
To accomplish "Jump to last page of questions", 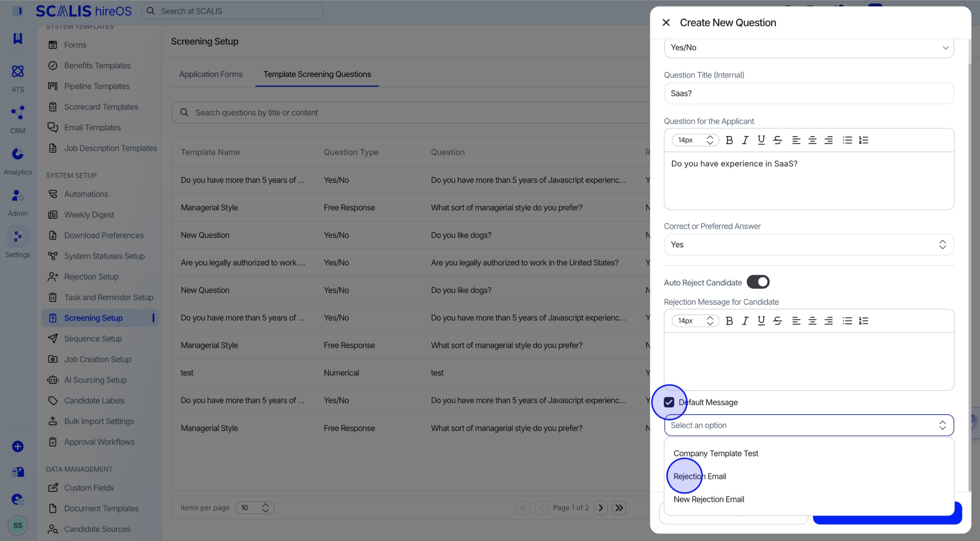I will 619,508.
